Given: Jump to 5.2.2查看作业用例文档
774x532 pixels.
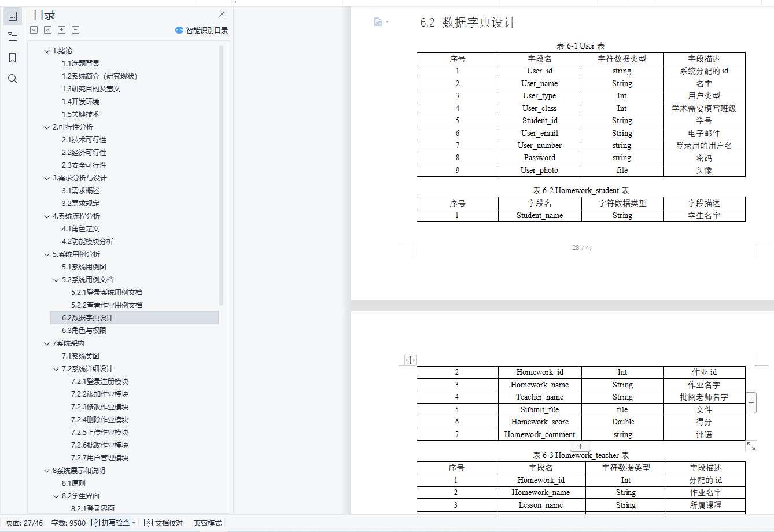Looking at the screenshot, I should 106,305.
